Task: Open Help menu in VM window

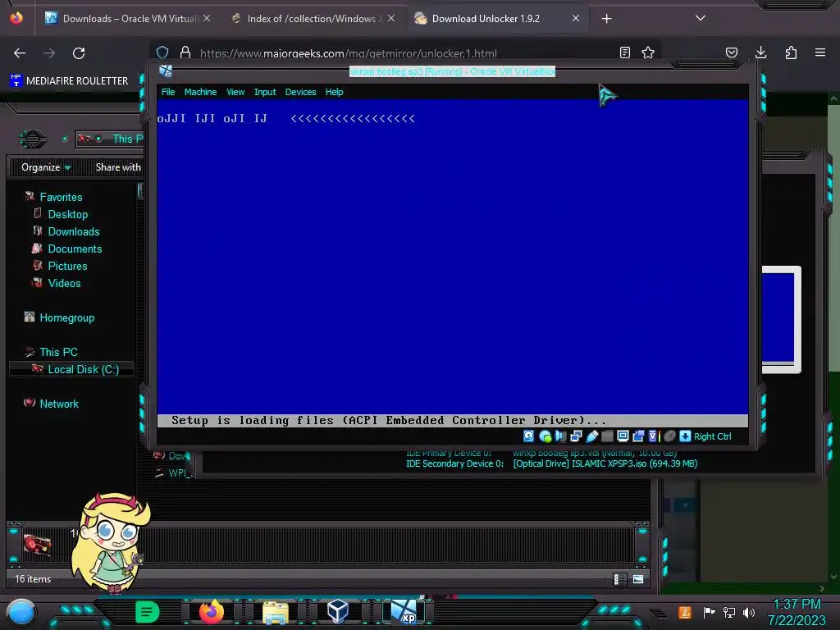Action: coord(335,92)
